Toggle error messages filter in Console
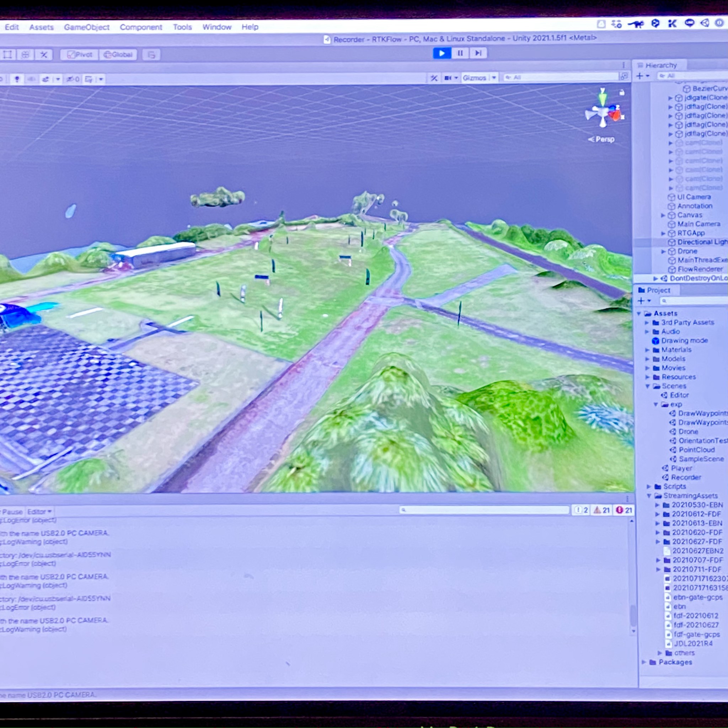The image size is (728, 728). click(x=623, y=510)
